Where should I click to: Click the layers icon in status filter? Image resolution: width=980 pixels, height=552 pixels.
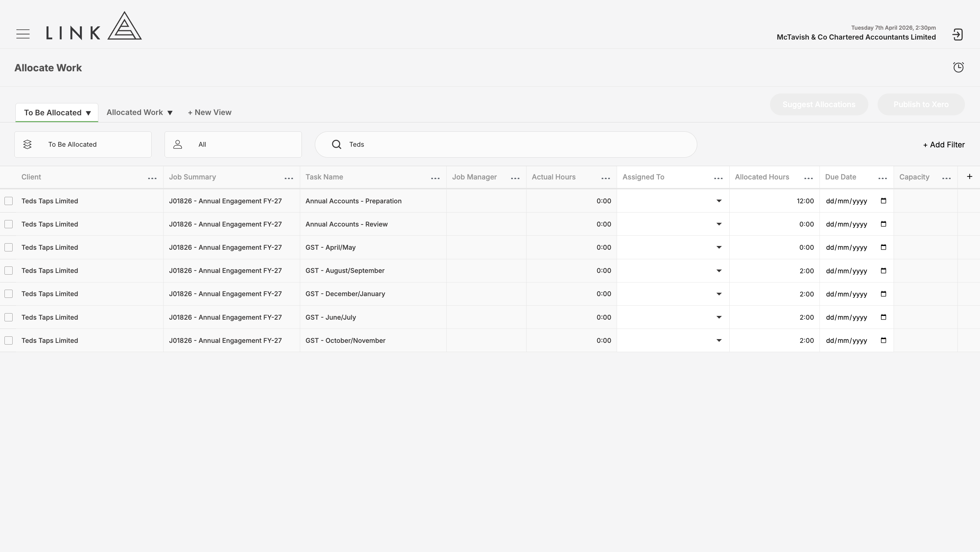pyautogui.click(x=27, y=144)
